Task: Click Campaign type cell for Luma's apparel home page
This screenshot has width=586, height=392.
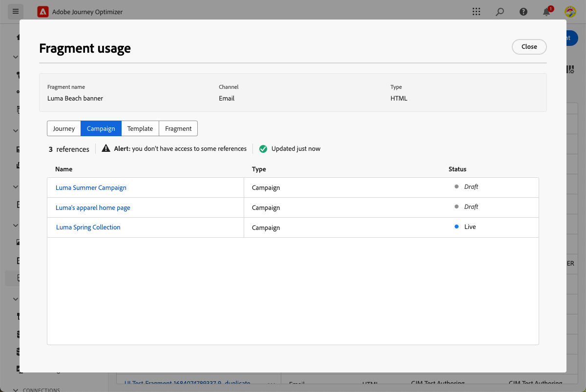Action: 266,207
